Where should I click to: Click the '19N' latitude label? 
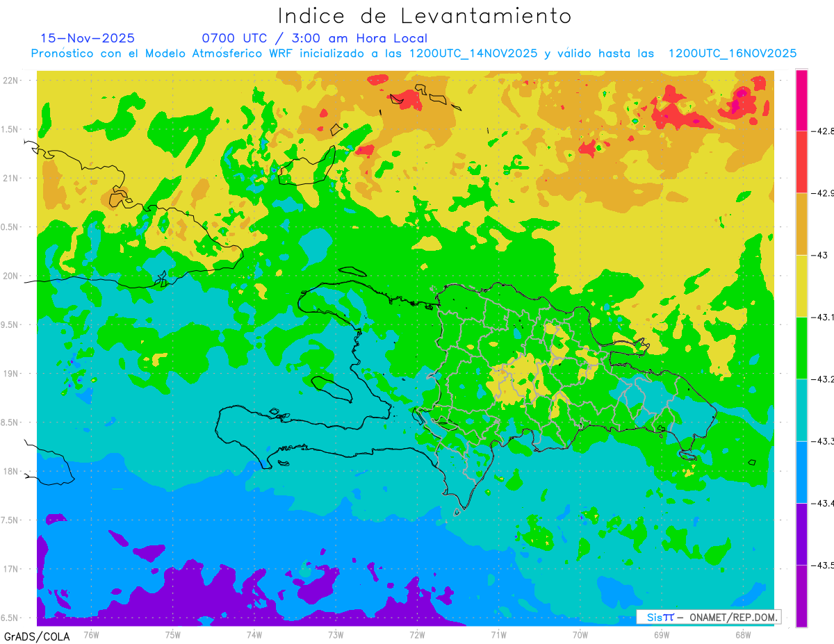pyautogui.click(x=12, y=374)
